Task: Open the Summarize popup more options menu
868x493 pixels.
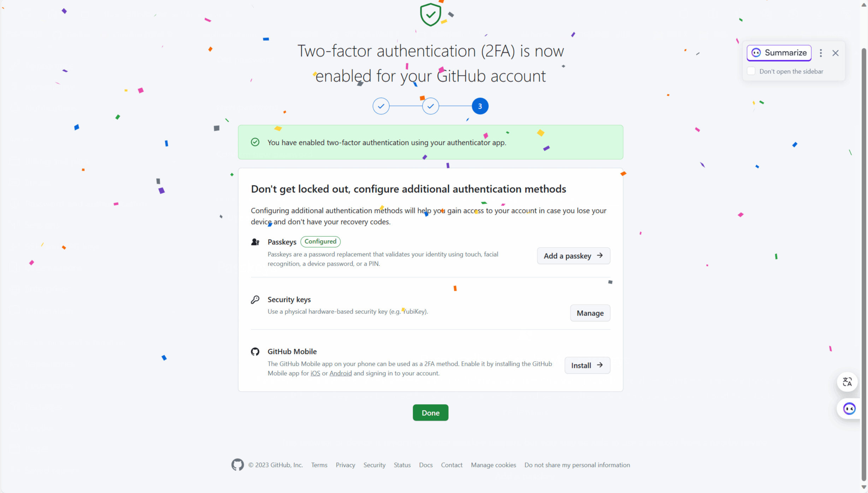Action: click(x=821, y=53)
